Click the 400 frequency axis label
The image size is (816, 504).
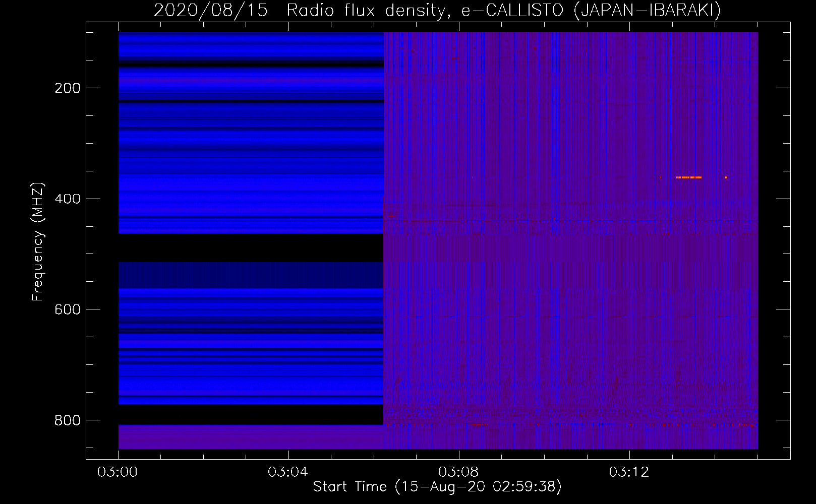click(68, 199)
